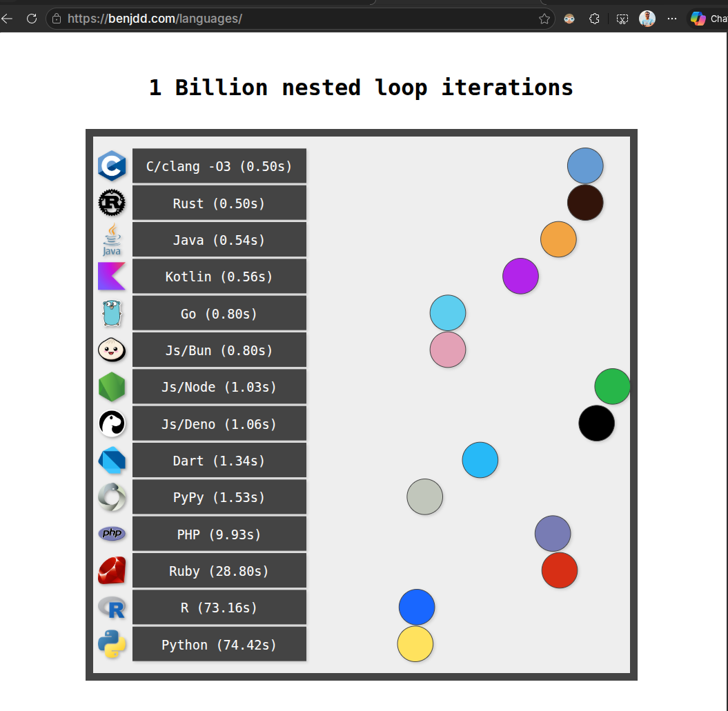Viewport: 728px width, 711px height.
Task: Click the PHP logo icon
Action: pyautogui.click(x=112, y=534)
